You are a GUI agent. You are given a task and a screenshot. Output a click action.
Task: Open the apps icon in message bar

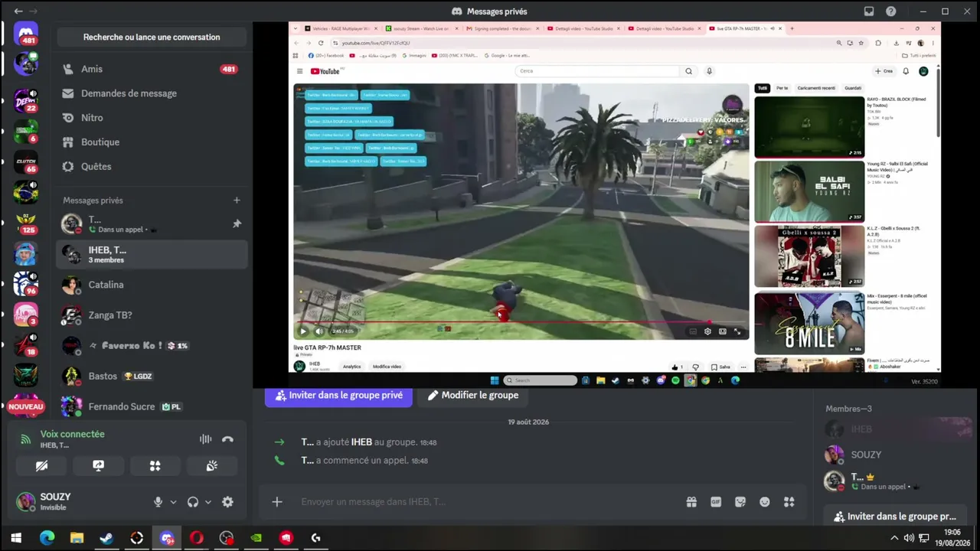pos(789,502)
